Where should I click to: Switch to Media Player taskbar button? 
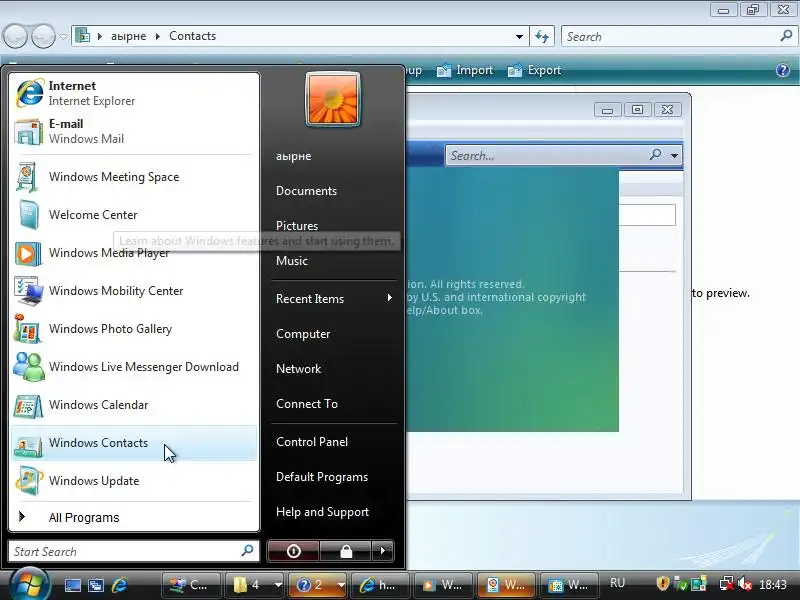click(x=443, y=585)
